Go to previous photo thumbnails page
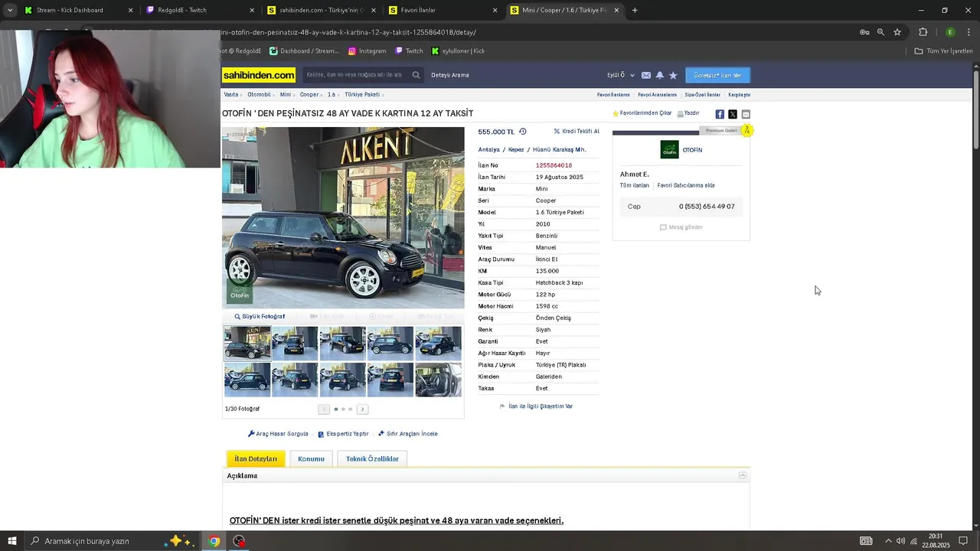The image size is (980, 551). click(324, 409)
